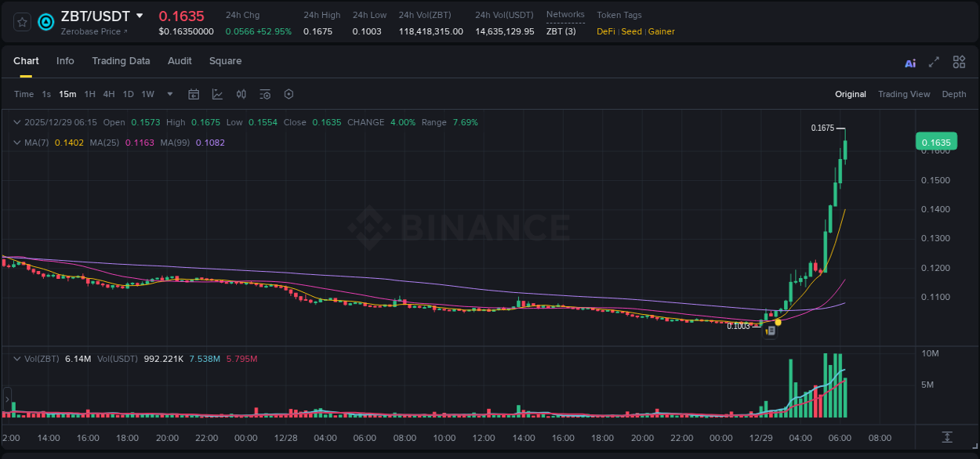Select the 1D timeframe

pyautogui.click(x=128, y=94)
